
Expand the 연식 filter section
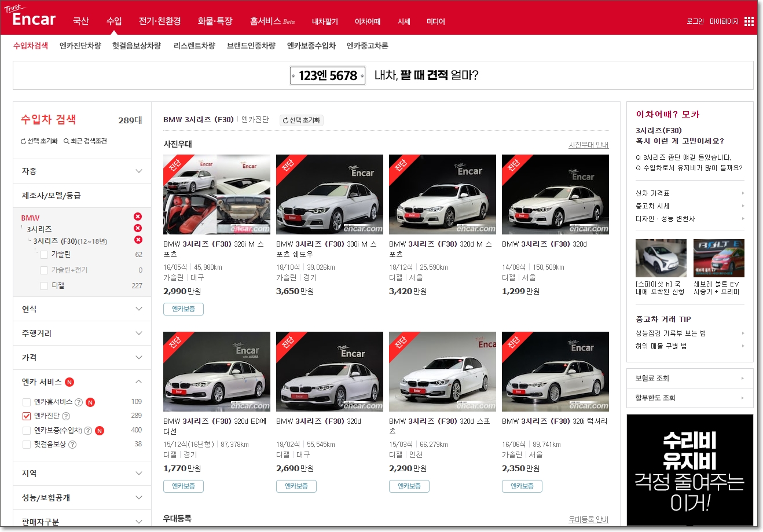(82, 309)
